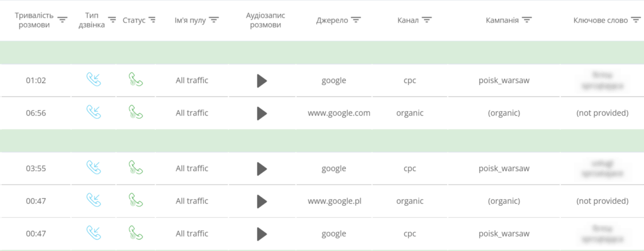Open filter icon beside Статус header
The width and height of the screenshot is (644, 251).
click(152, 20)
